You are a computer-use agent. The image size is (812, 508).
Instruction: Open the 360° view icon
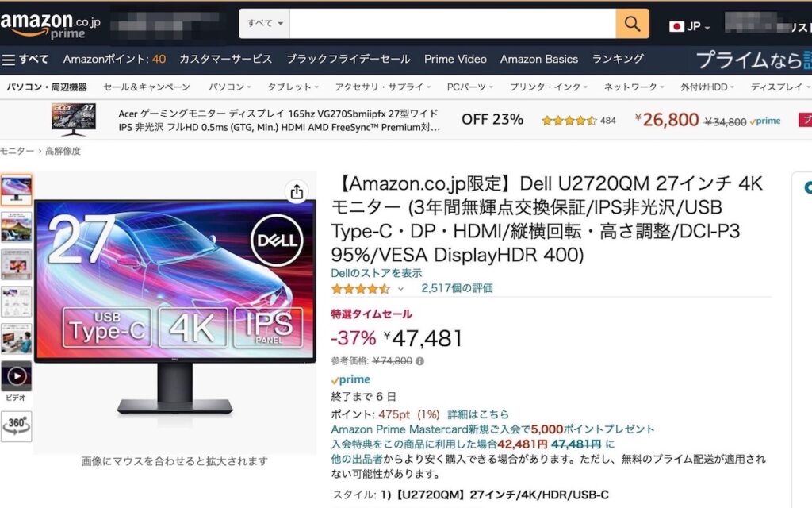point(17,426)
